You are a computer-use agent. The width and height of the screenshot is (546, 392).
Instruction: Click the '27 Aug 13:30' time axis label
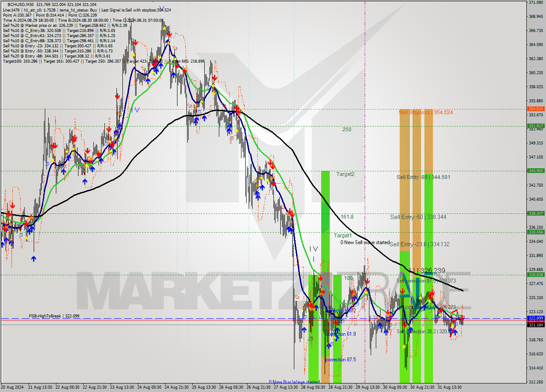[286, 387]
